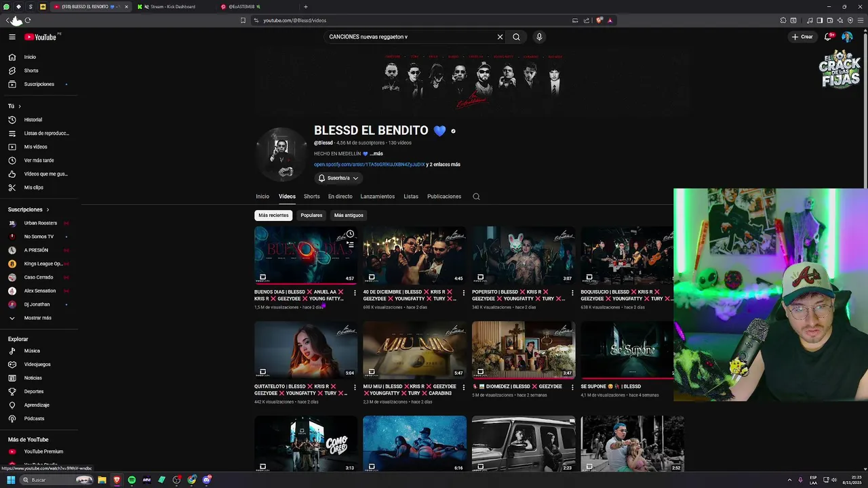Open the MIU MIU video thumbnail

coord(414,350)
